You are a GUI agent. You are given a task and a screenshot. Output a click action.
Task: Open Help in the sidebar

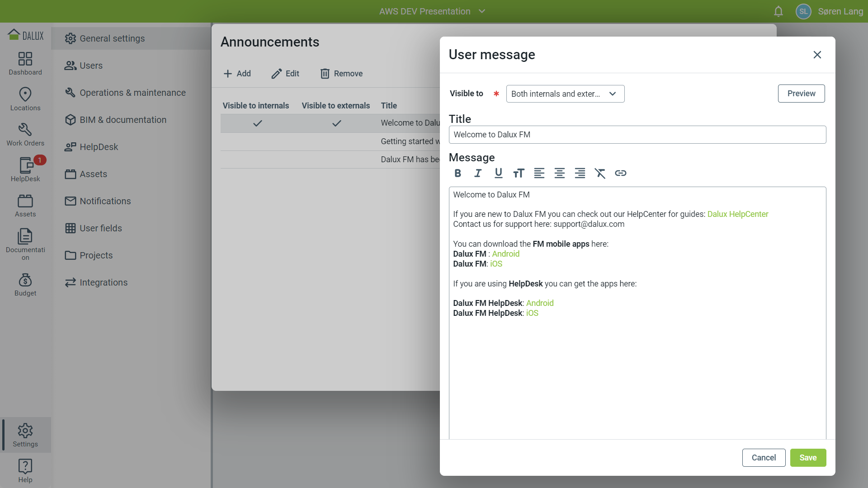pyautogui.click(x=25, y=471)
